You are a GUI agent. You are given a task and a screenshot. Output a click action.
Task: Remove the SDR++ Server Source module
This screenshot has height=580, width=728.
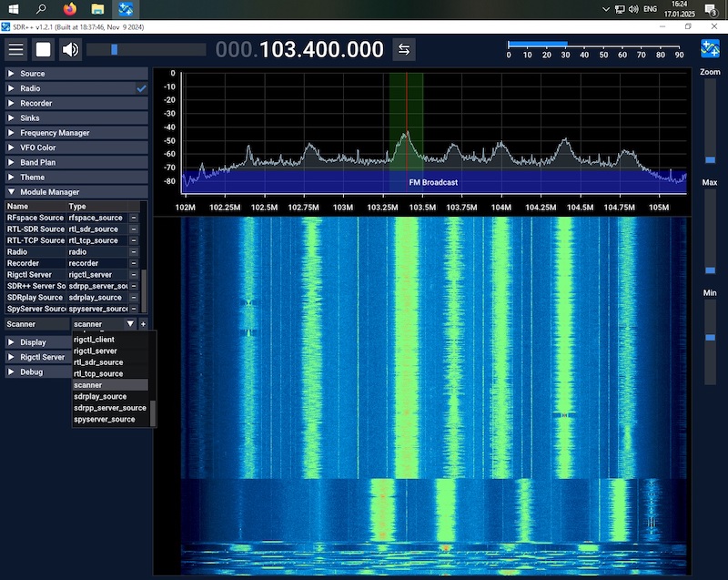coord(134,286)
